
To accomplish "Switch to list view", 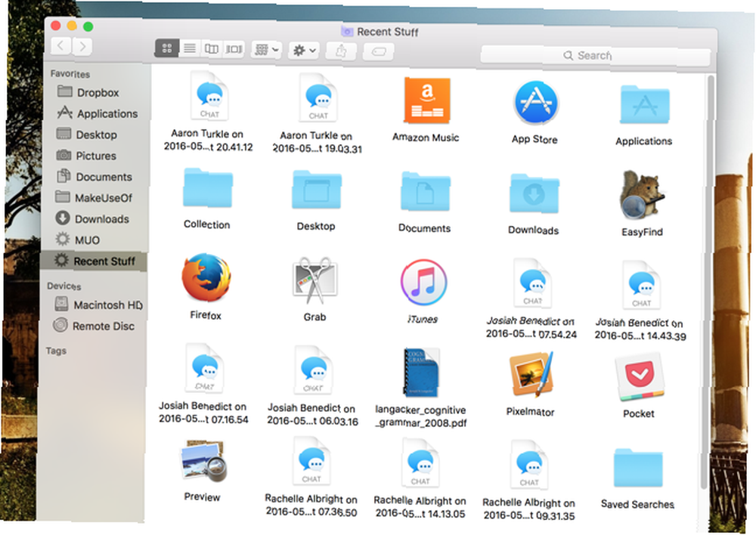I will pos(190,48).
